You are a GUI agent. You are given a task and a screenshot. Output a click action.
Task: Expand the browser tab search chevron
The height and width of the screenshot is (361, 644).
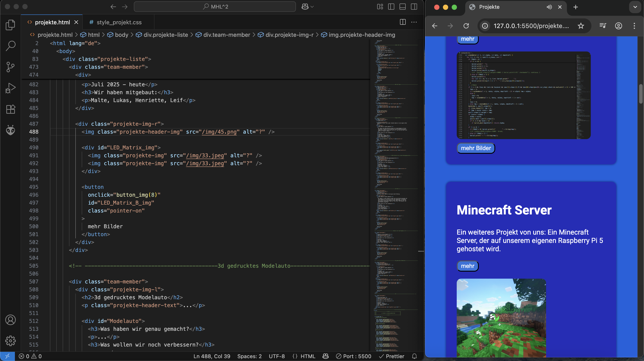[635, 7]
